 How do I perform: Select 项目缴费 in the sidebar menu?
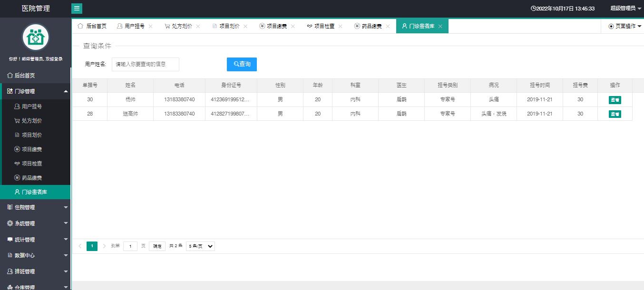pos(32,149)
